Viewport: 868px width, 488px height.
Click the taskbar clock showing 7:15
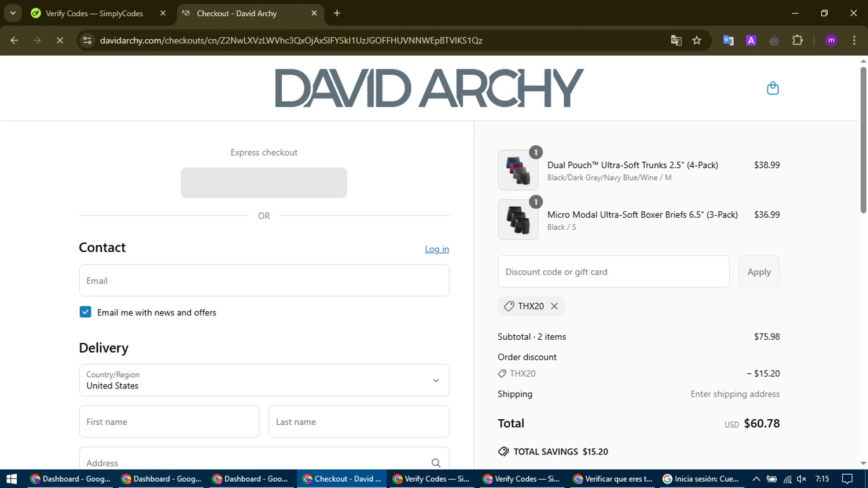pos(822,479)
